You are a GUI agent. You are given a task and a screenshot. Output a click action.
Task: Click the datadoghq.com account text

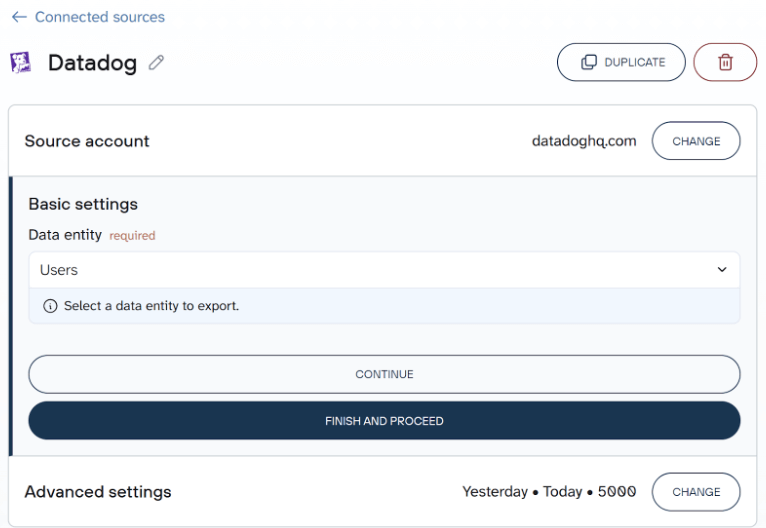point(584,141)
